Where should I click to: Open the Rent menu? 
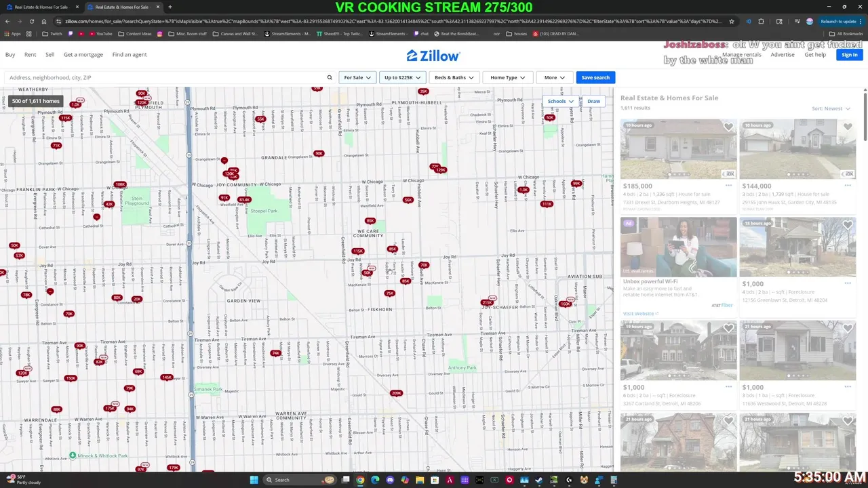pyautogui.click(x=31, y=55)
